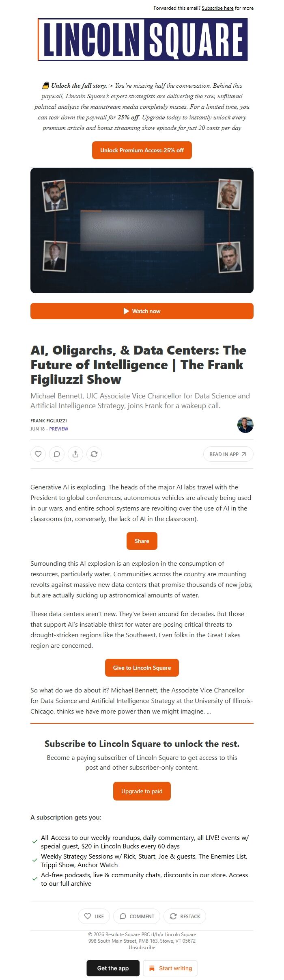Open article in app via READ IN APP
The width and height of the screenshot is (284, 980).
click(228, 454)
